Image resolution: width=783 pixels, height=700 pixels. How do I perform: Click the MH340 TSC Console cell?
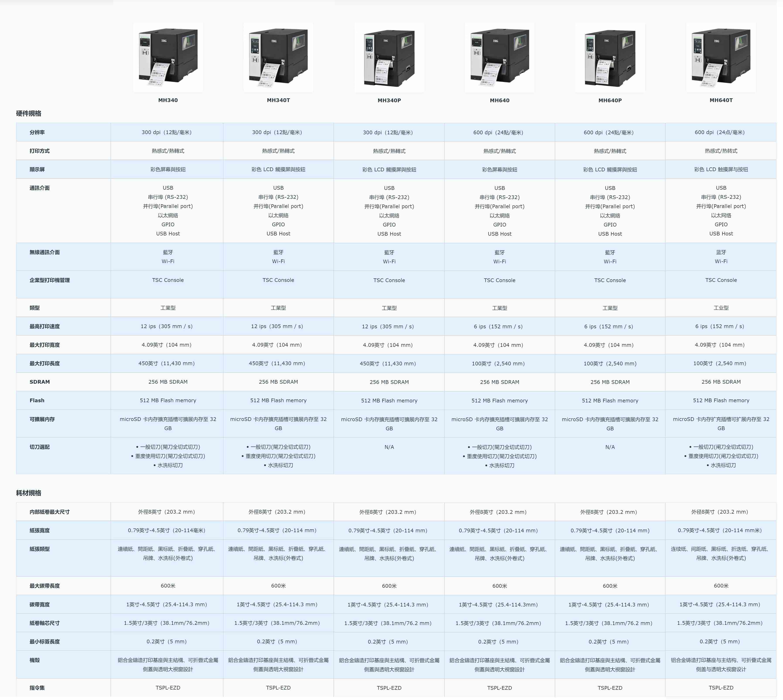(x=168, y=280)
